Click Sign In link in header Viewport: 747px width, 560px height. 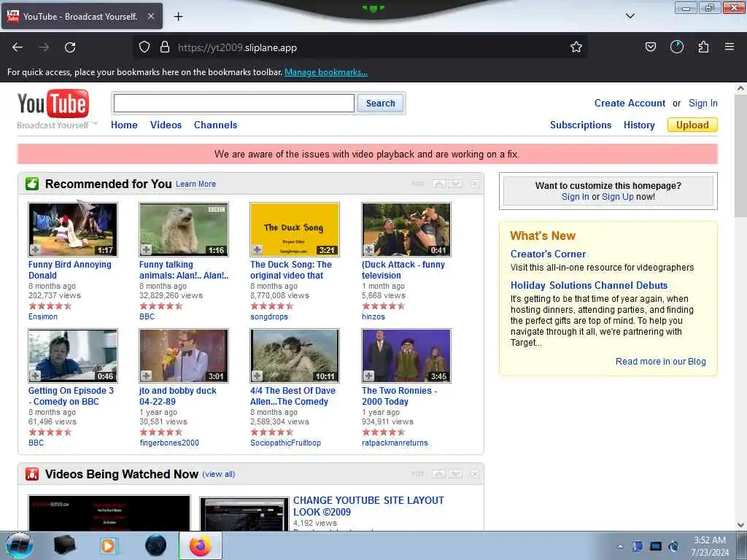(x=703, y=103)
